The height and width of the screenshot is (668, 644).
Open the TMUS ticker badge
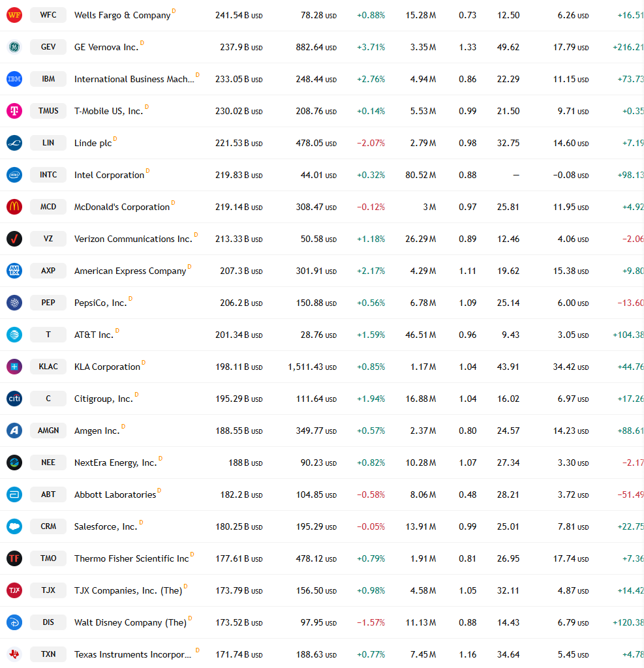point(48,111)
